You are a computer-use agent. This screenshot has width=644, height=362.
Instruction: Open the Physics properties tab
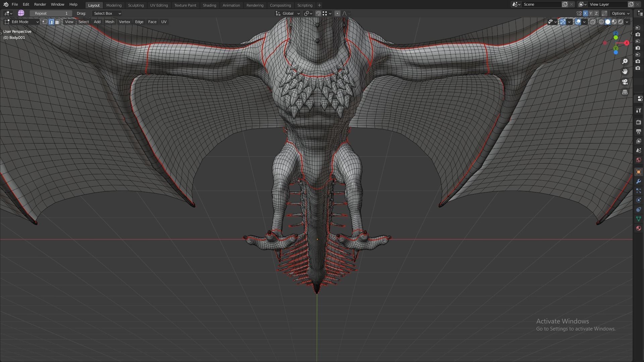(639, 200)
